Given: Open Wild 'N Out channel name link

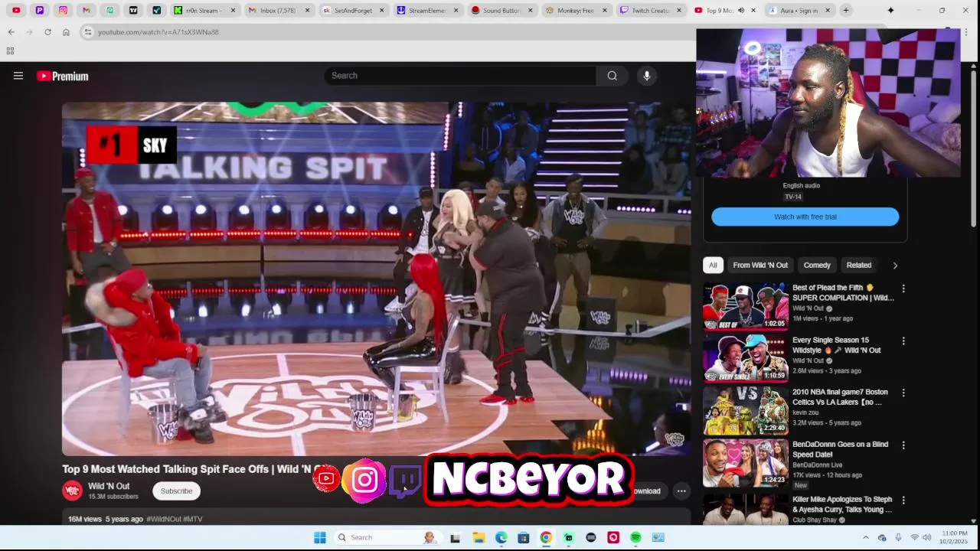Looking at the screenshot, I should [x=109, y=486].
